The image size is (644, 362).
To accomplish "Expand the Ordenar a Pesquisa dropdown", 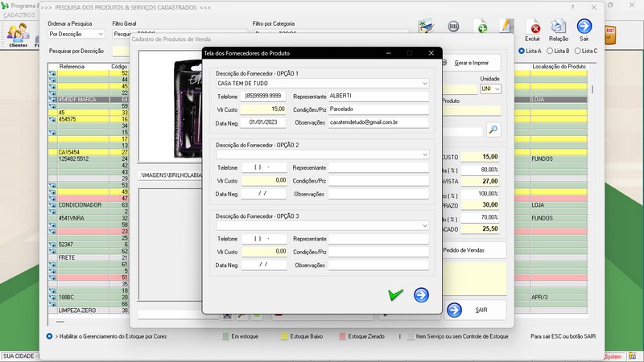I will tap(101, 35).
